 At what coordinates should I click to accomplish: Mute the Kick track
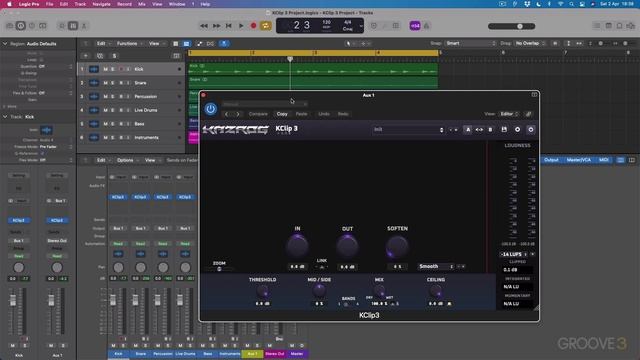point(105,69)
